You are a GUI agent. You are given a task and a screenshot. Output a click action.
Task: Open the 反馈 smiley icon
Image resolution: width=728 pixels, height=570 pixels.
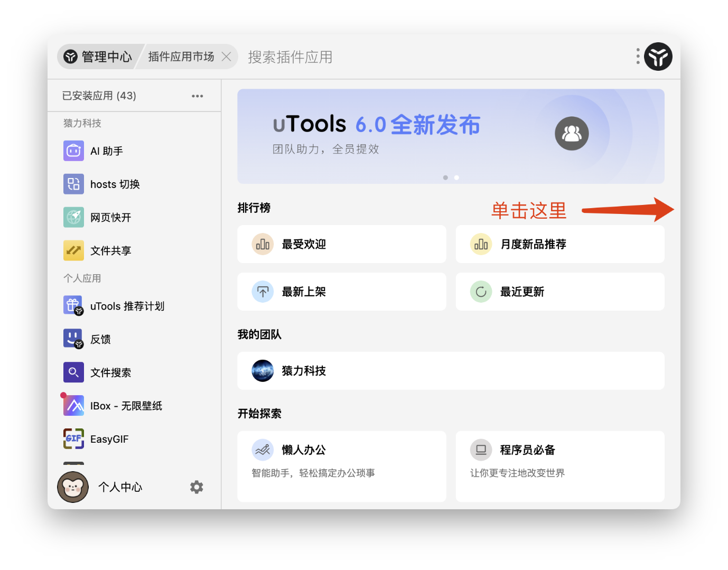[73, 339]
